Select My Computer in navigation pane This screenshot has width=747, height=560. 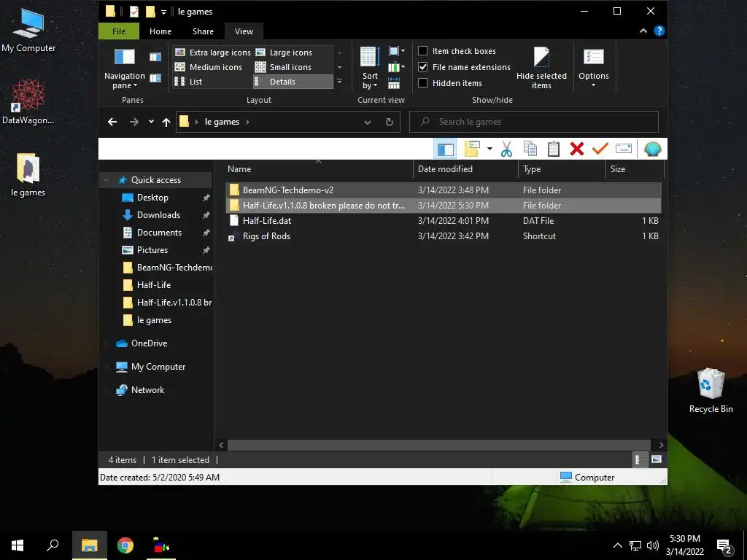pos(158,367)
